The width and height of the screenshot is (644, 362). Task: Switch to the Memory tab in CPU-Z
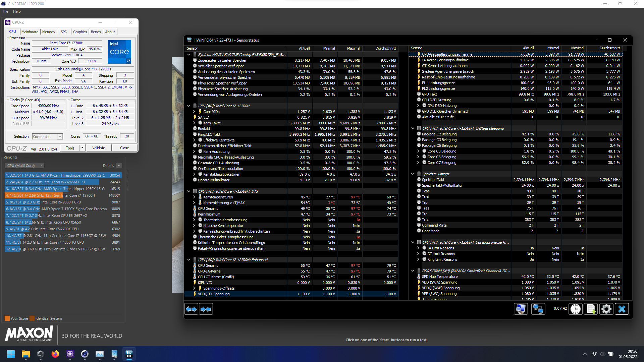(x=49, y=32)
